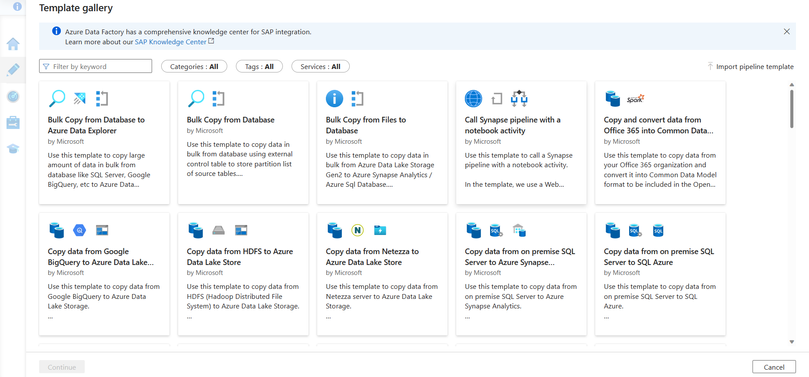Select Bulk Copy from Database to Azure Data Explorer

tap(96, 125)
